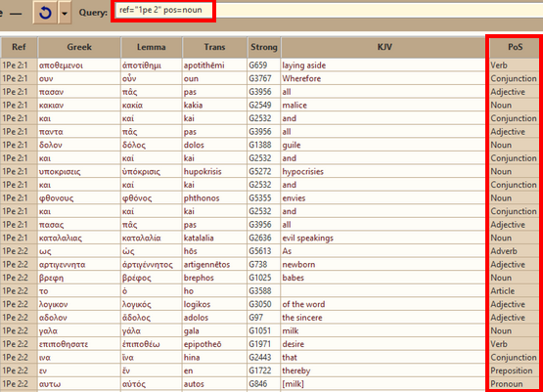
Task: Click the transliteration hina
Action: (x=192, y=358)
